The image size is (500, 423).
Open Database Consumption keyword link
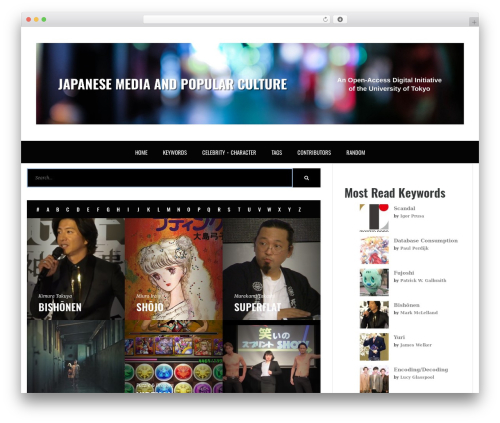(426, 241)
